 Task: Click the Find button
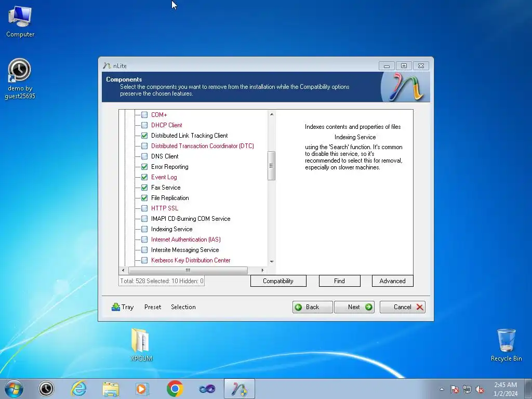click(x=339, y=281)
